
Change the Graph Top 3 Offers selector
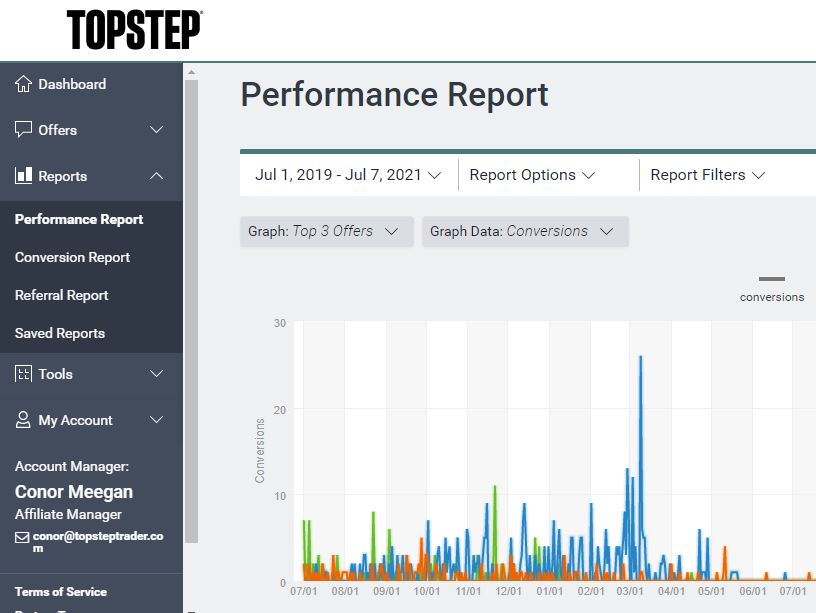pos(326,231)
